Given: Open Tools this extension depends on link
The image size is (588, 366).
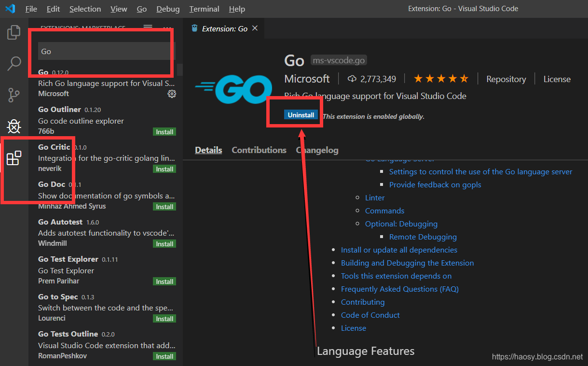Looking at the screenshot, I should tap(396, 276).
